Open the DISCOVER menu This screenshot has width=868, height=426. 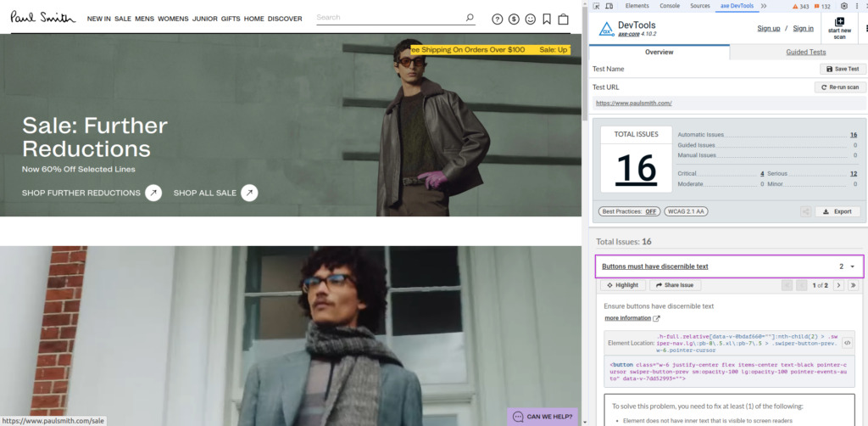coord(285,19)
